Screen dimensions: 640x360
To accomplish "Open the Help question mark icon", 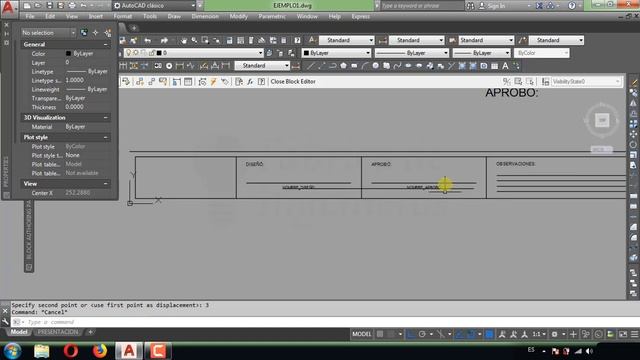I will (x=297, y=40).
